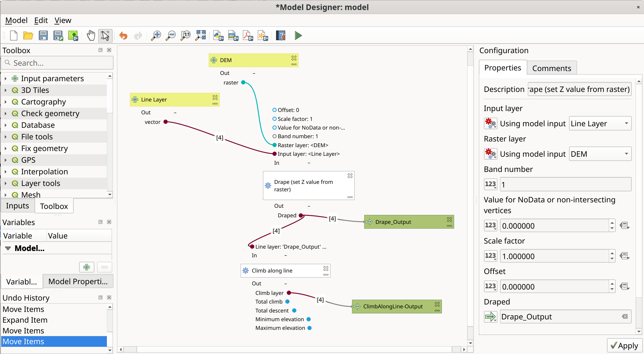Open the Raster layer DEM dropdown

click(600, 154)
